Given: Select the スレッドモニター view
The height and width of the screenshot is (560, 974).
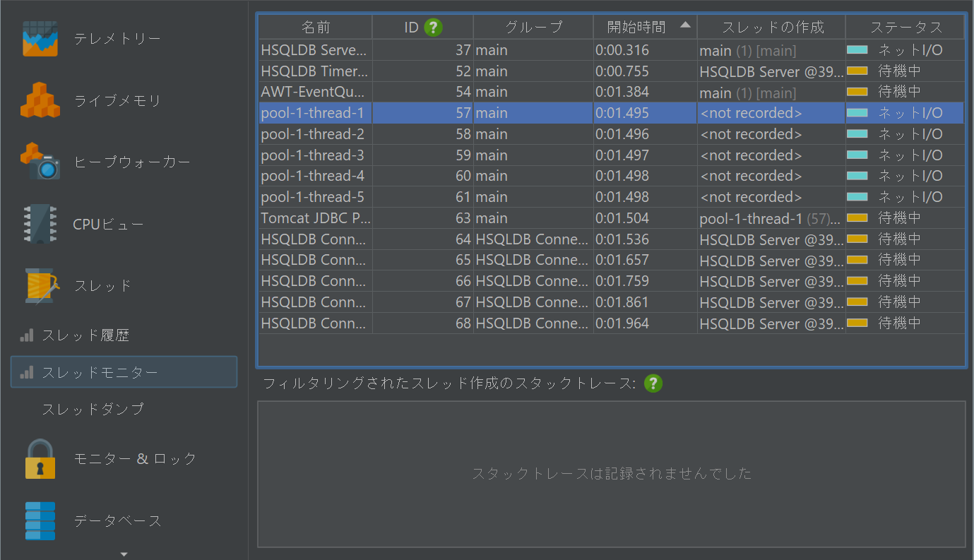Looking at the screenshot, I should (x=124, y=372).
